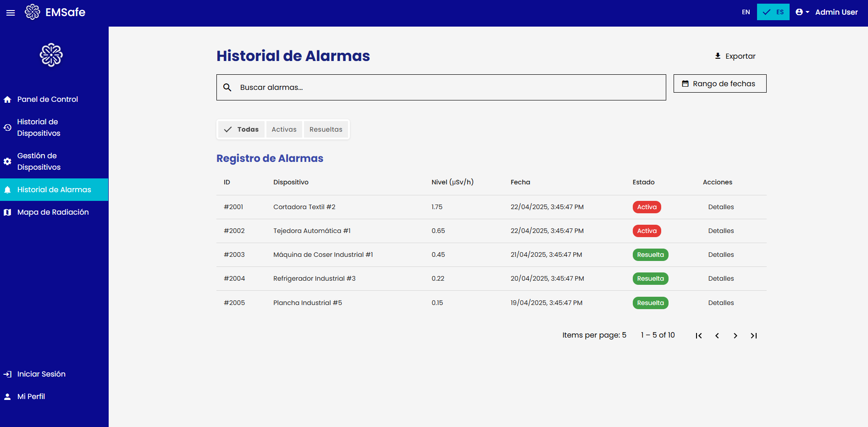Image resolution: width=868 pixels, height=427 pixels.
Task: Click the home icon beside Panel de Control
Action: click(7, 100)
